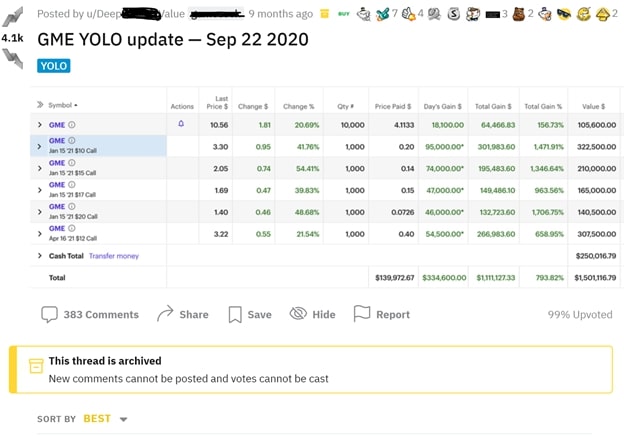Click the bell alert icon in GME row

click(181, 124)
